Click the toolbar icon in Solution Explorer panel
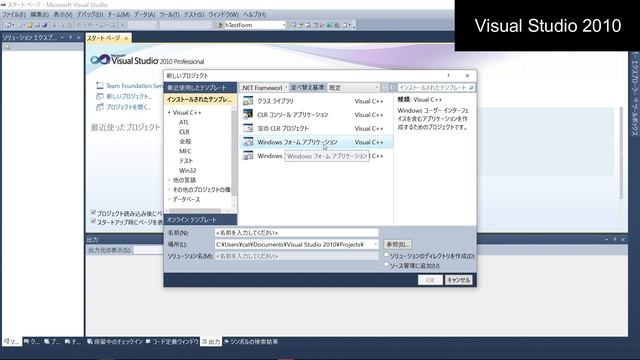Viewport: 640px width, 360px height. tap(7, 47)
